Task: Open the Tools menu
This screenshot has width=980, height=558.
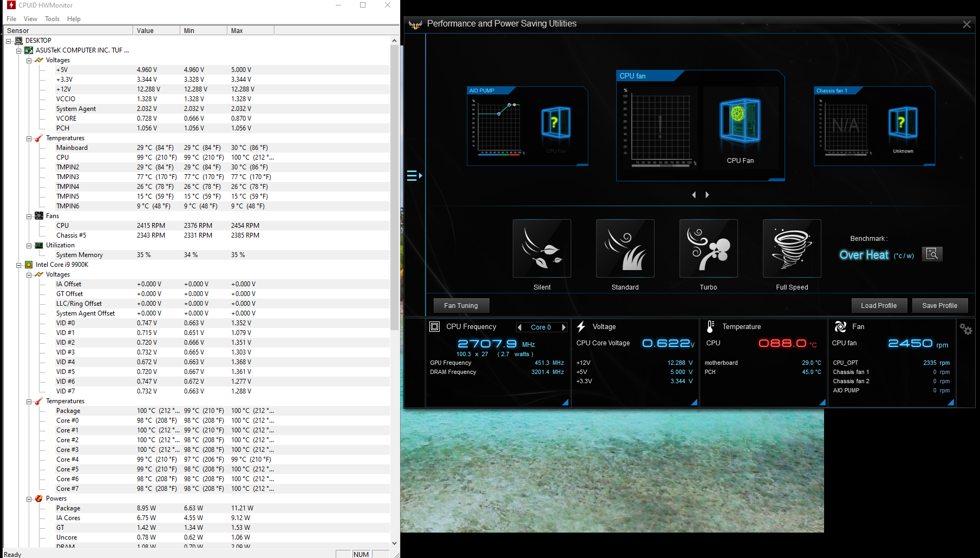Action: tap(53, 19)
